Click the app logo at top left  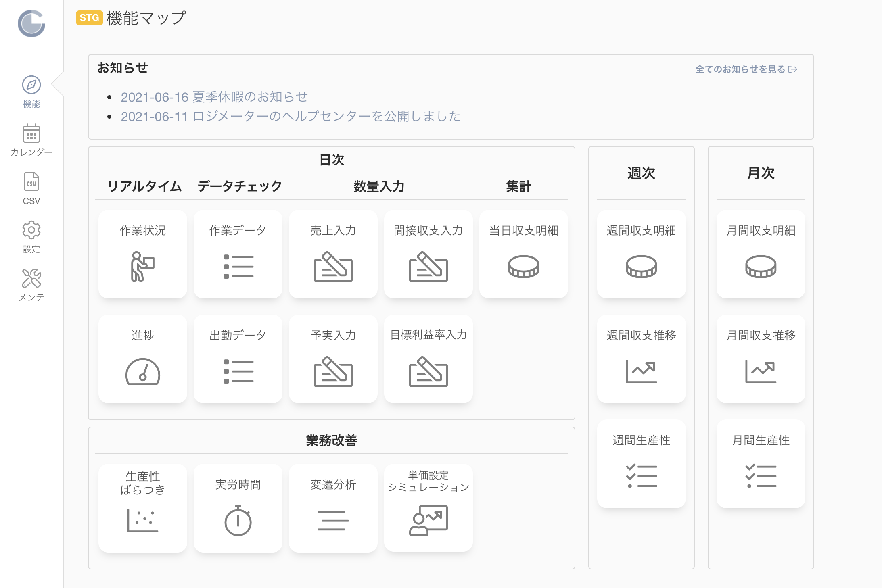point(31,23)
